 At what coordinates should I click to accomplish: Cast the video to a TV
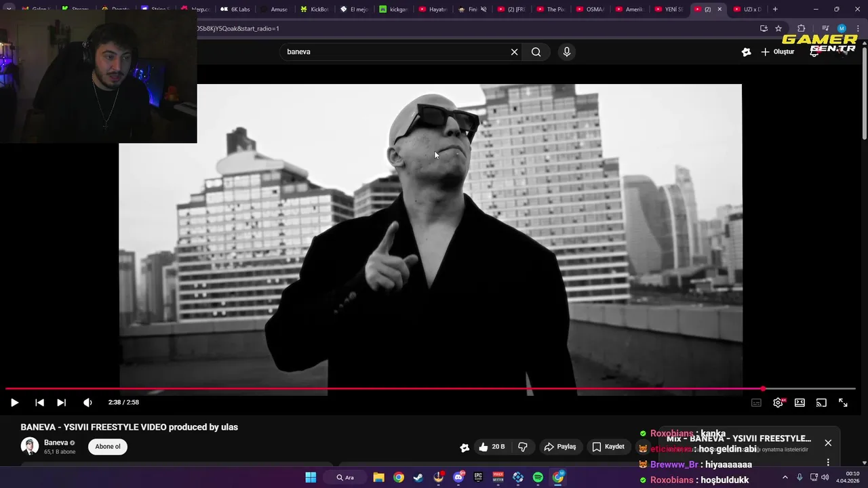click(x=821, y=403)
